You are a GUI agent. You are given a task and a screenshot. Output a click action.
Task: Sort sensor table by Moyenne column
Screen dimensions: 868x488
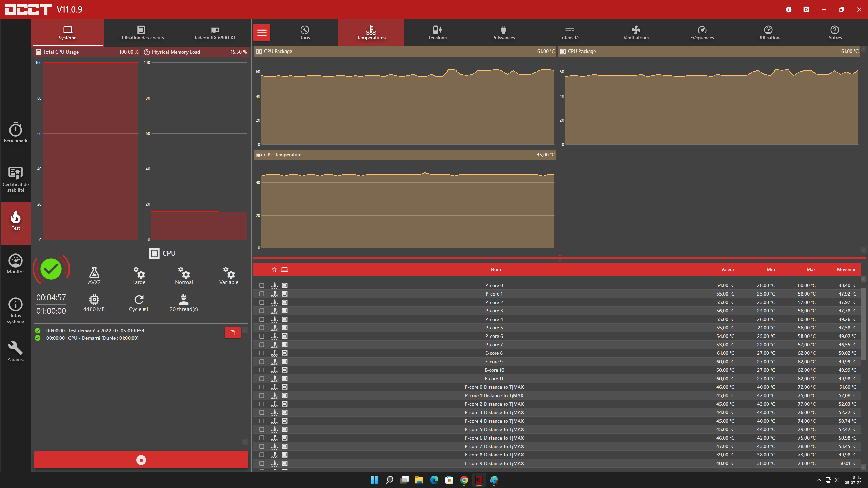coord(846,269)
